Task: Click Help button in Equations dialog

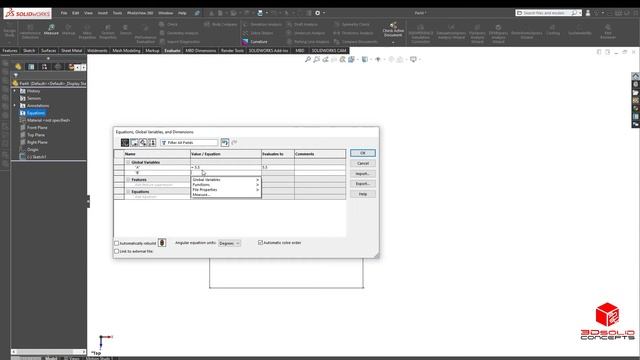Action: (x=363, y=194)
